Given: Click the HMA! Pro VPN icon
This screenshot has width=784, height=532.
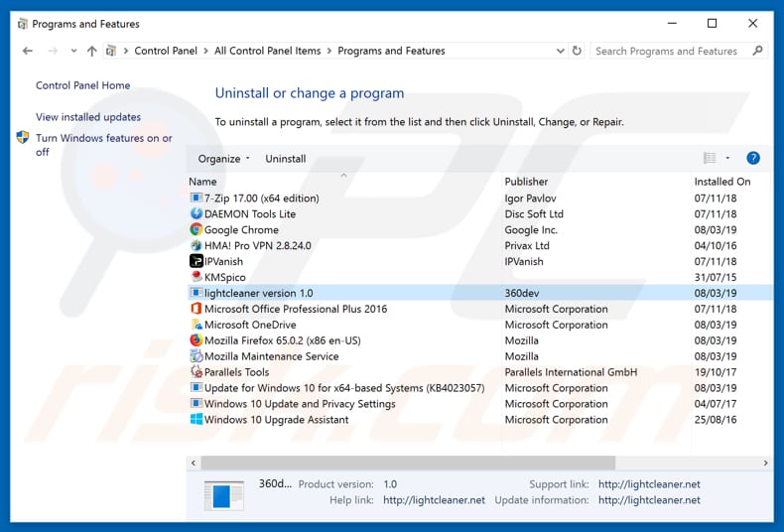Looking at the screenshot, I should coord(196,245).
